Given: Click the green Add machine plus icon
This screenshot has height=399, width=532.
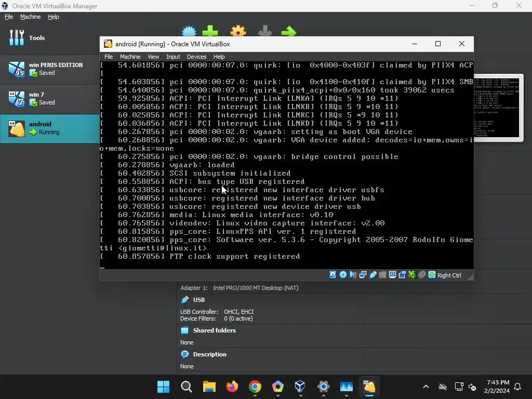Looking at the screenshot, I should 210,31.
